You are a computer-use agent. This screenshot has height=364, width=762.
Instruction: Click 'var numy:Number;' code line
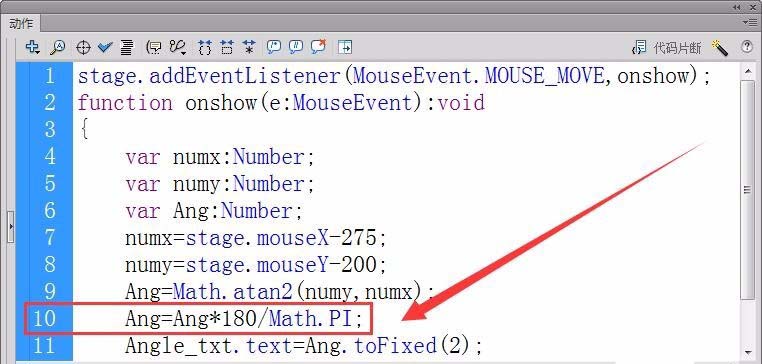pos(220,184)
